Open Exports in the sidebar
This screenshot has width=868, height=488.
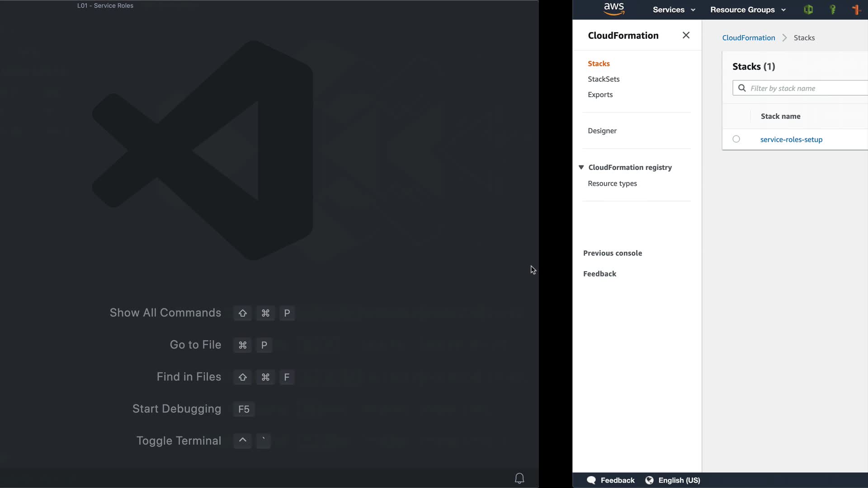(x=600, y=94)
